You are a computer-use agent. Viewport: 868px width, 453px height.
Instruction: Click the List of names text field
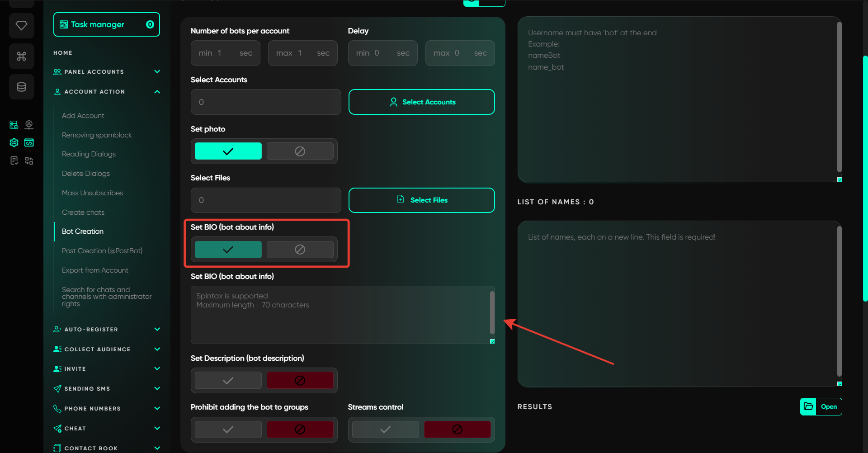[x=676, y=303]
